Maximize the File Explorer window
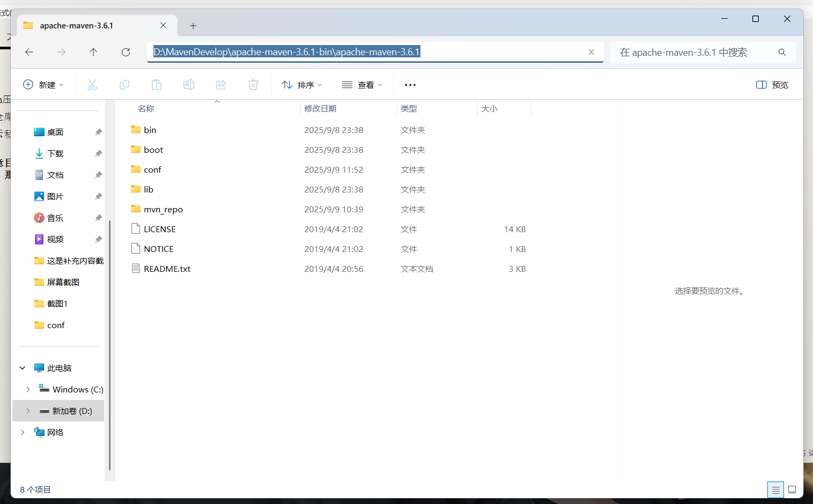This screenshot has width=813, height=504. click(x=756, y=19)
